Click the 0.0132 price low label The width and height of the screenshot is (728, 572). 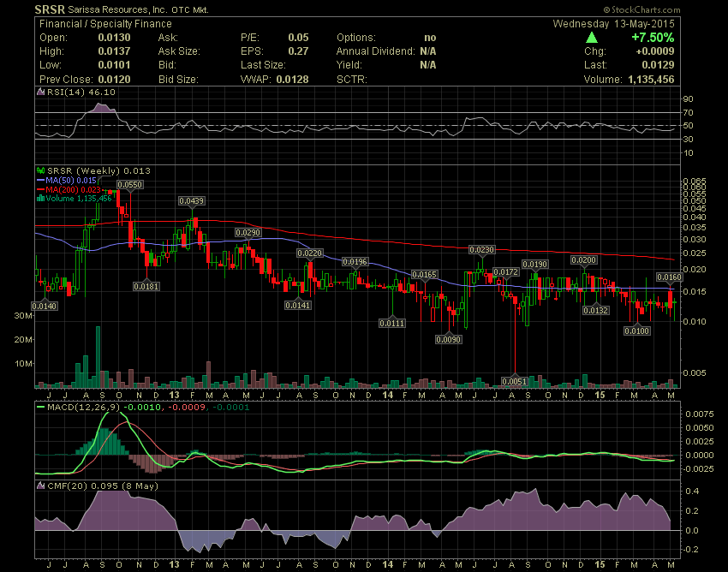click(x=596, y=310)
